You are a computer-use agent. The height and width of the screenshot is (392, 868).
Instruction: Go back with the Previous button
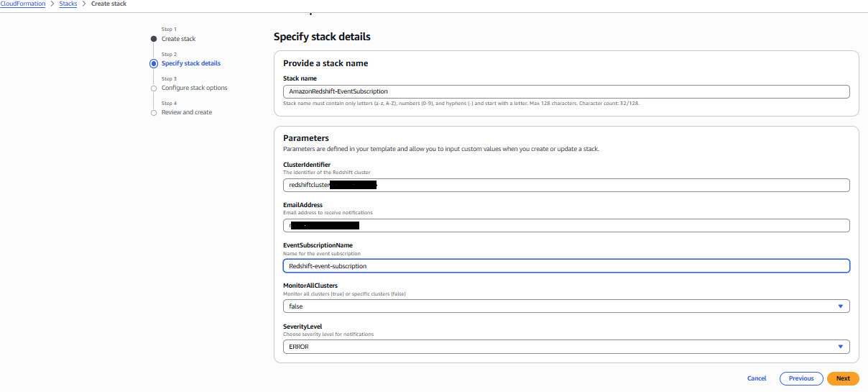[801, 378]
